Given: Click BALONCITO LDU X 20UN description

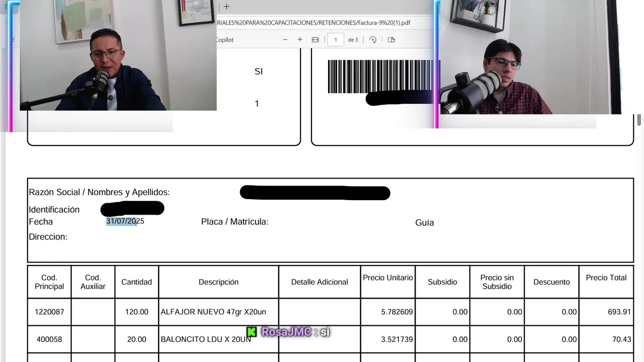Looking at the screenshot, I should click(206, 339).
